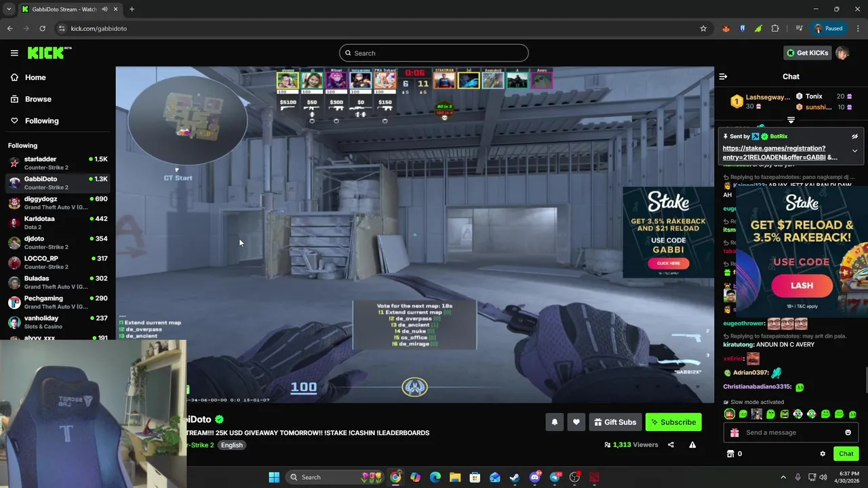Click the Get KICKs button
Viewport: 868px width, 488px height.
point(807,53)
